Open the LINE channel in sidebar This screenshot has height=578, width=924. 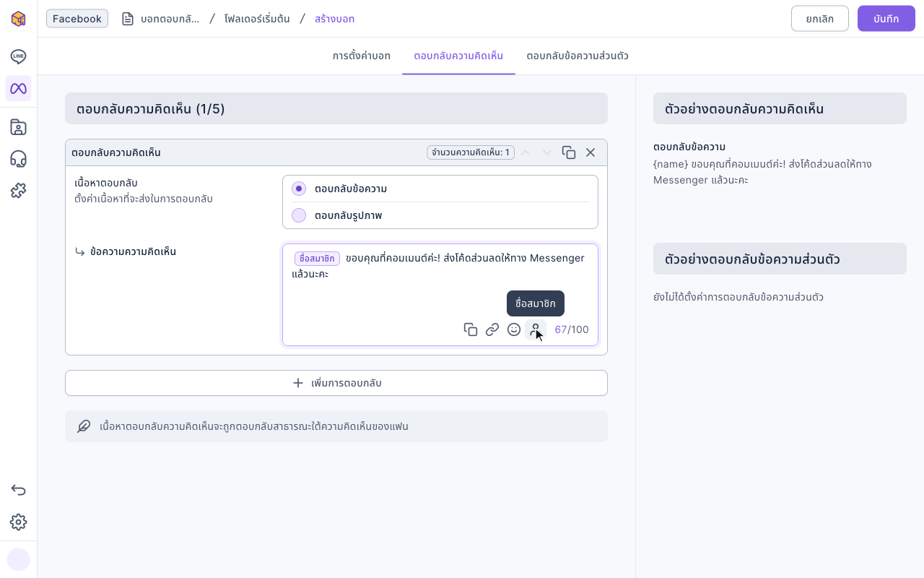pyautogui.click(x=19, y=56)
